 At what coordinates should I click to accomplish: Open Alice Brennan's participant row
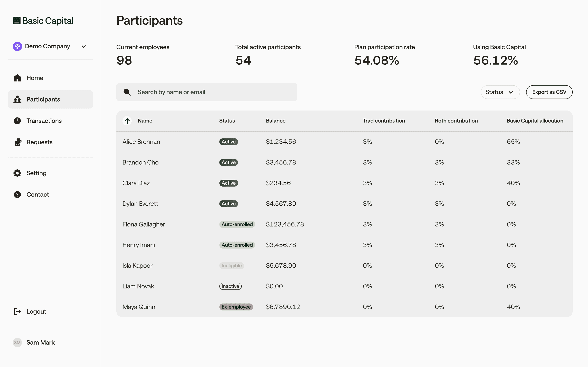click(x=141, y=142)
